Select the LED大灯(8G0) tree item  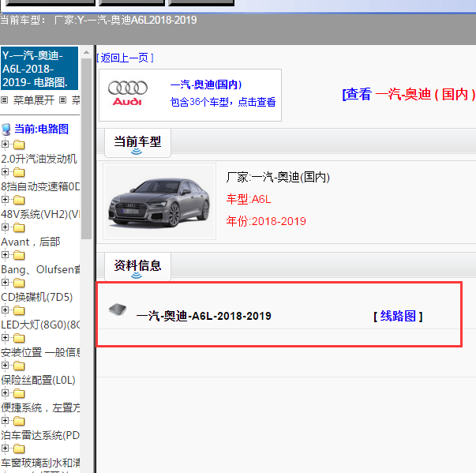tap(40, 325)
